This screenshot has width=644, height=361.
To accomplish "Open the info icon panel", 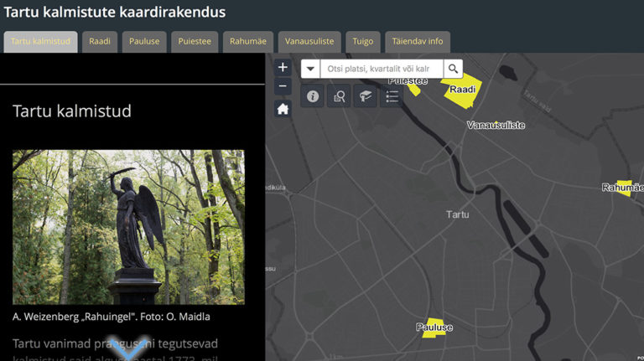I will 313,96.
